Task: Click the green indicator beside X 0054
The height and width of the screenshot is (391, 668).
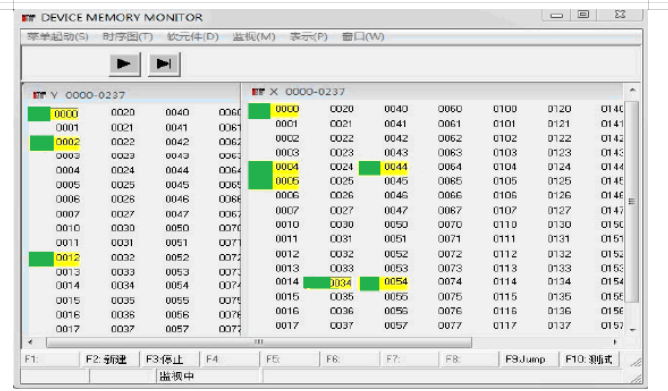Action: [x=369, y=283]
